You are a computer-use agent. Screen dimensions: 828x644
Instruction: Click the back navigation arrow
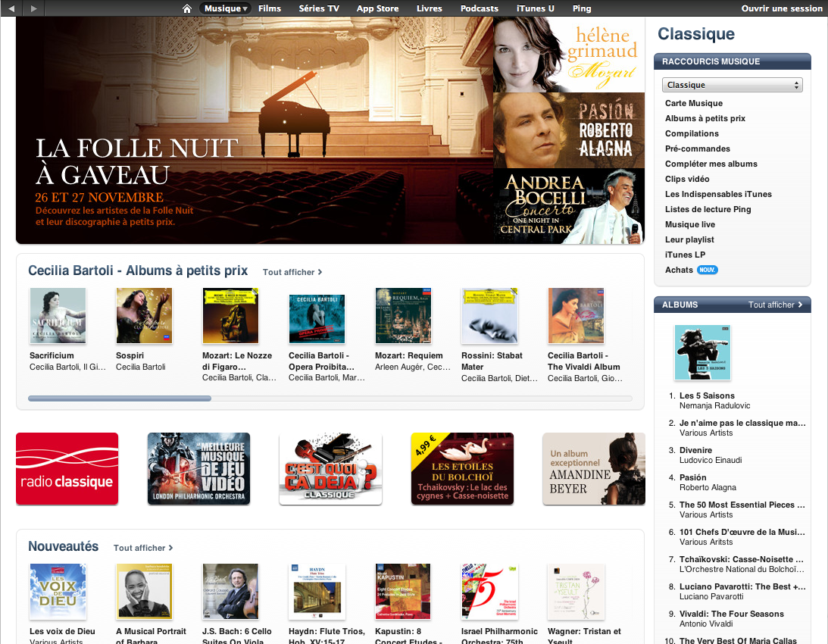[11, 8]
